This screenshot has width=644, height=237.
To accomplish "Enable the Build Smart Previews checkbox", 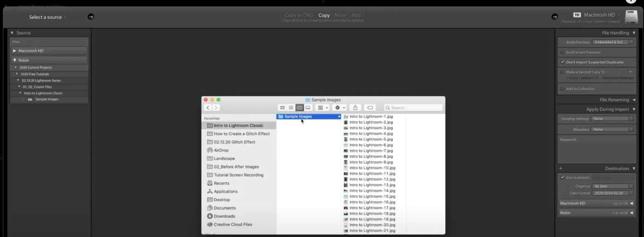I will 562,52.
